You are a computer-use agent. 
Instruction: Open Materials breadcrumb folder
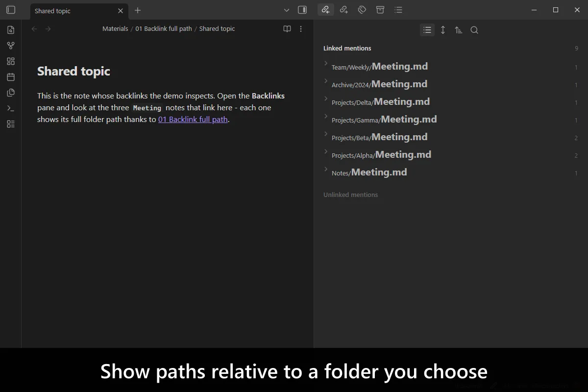115,29
